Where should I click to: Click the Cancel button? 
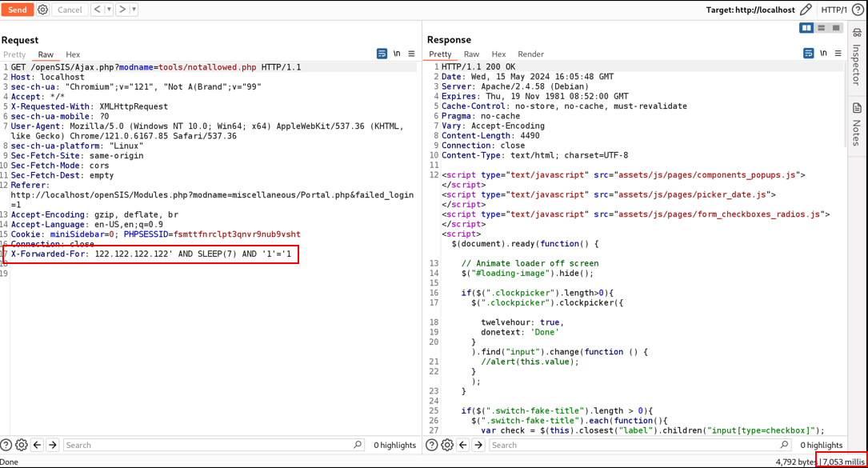point(70,10)
